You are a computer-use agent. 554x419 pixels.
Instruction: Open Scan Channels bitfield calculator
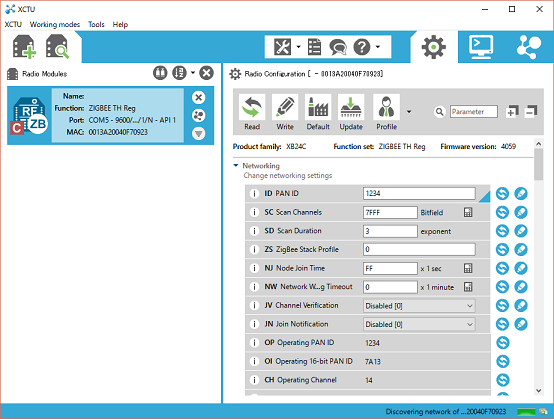click(x=468, y=212)
